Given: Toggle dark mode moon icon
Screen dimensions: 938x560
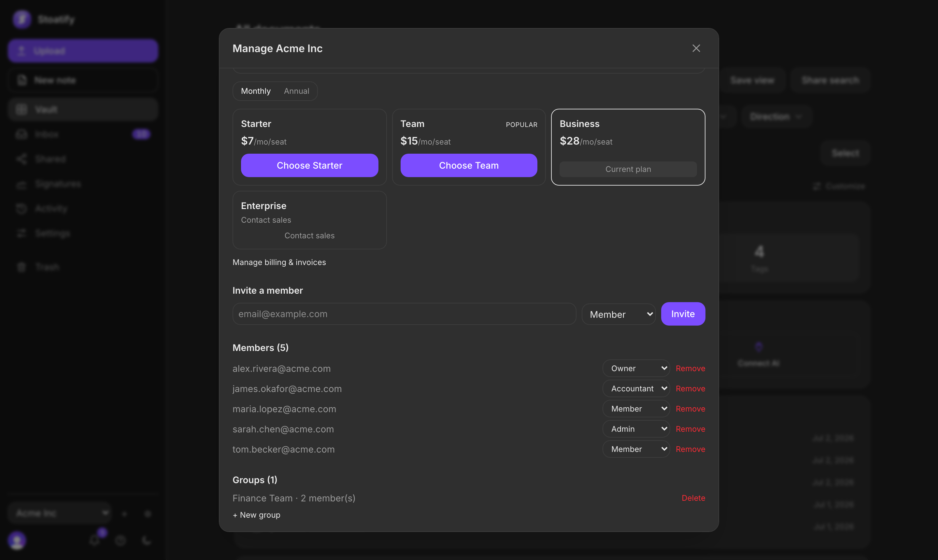Looking at the screenshot, I should click(x=147, y=541).
